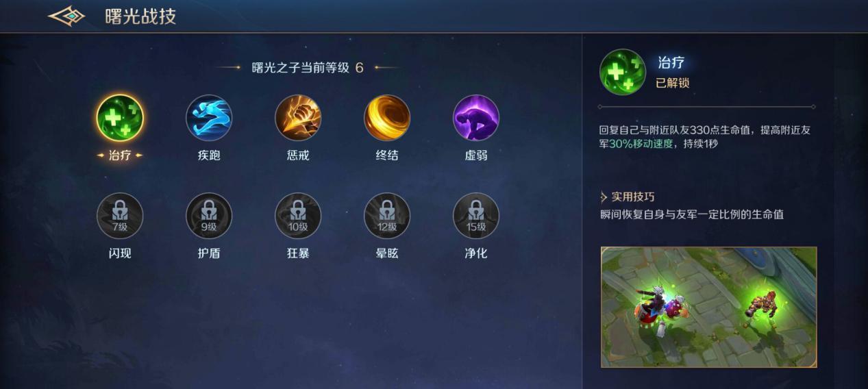Open the heal skill preview thumbnail
This screenshot has height=389, width=868.
click(709, 307)
